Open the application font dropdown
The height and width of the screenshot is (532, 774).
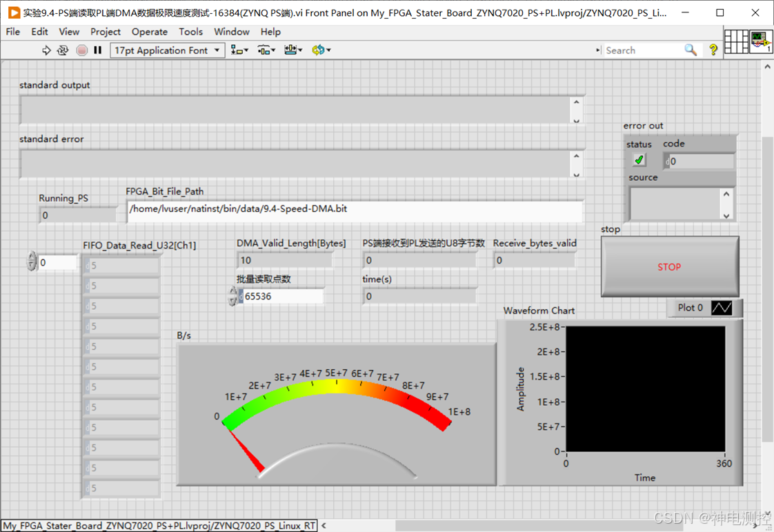tap(168, 50)
